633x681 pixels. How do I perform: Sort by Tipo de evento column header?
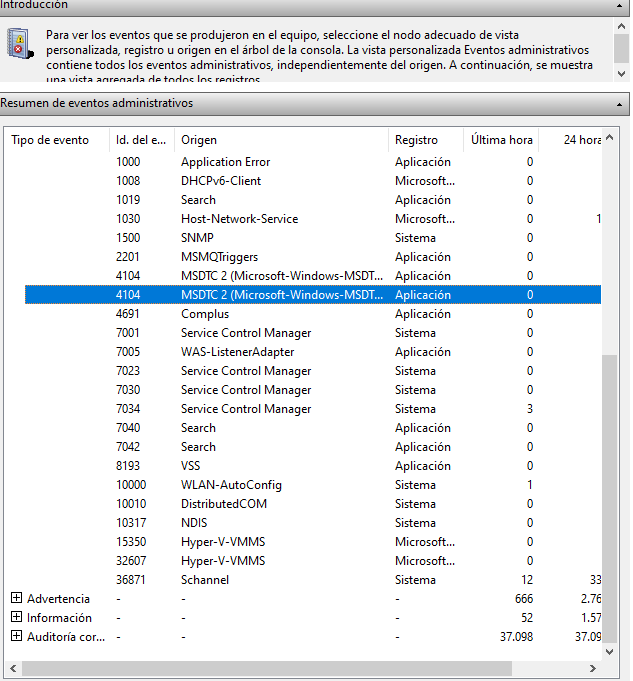point(57,140)
